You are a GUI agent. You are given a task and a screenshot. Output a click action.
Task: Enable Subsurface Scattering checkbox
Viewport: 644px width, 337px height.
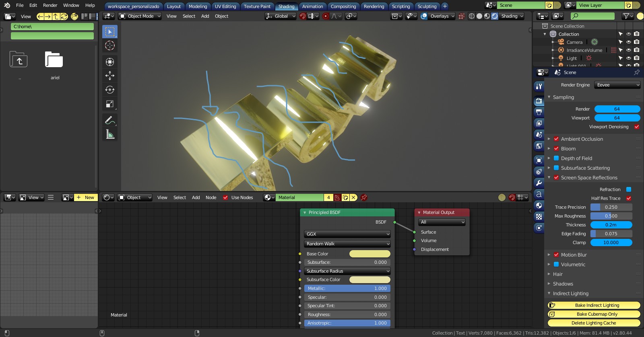pyautogui.click(x=556, y=168)
